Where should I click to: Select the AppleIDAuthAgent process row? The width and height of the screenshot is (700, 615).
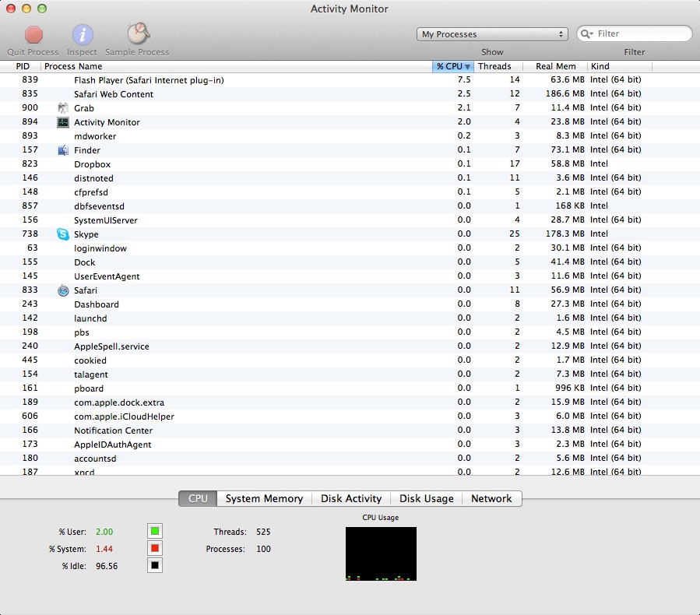click(x=350, y=444)
